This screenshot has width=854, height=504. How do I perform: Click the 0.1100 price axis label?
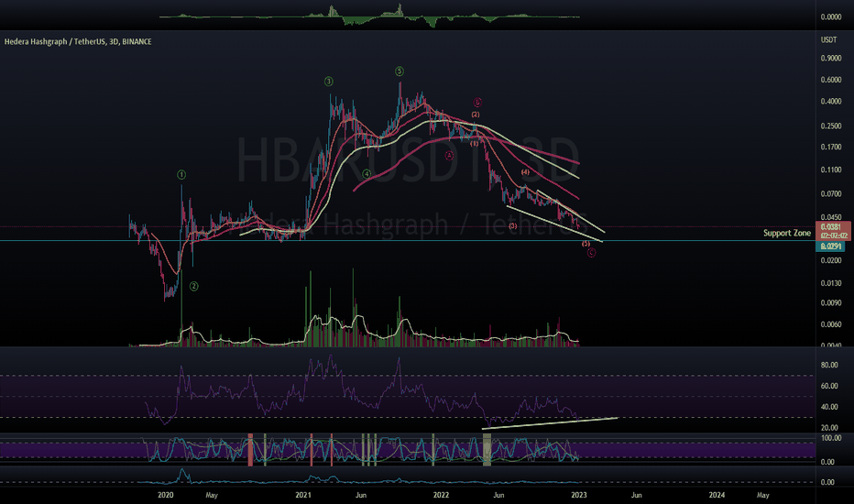click(x=831, y=170)
